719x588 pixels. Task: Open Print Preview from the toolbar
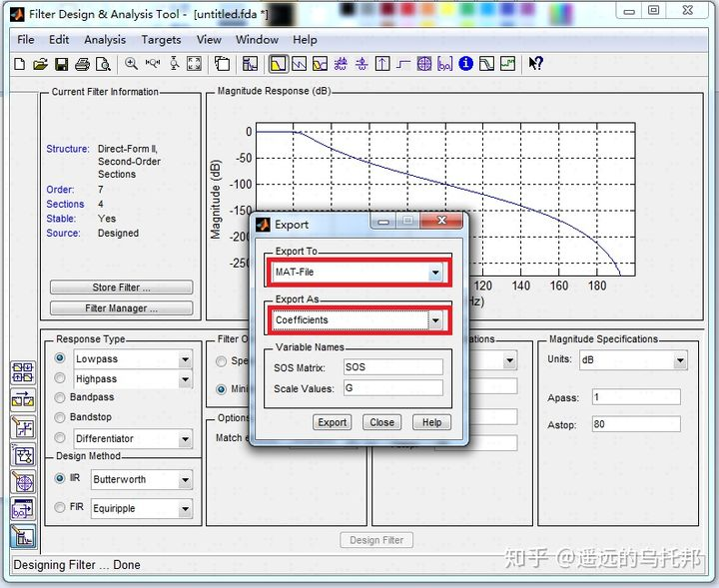103,64
